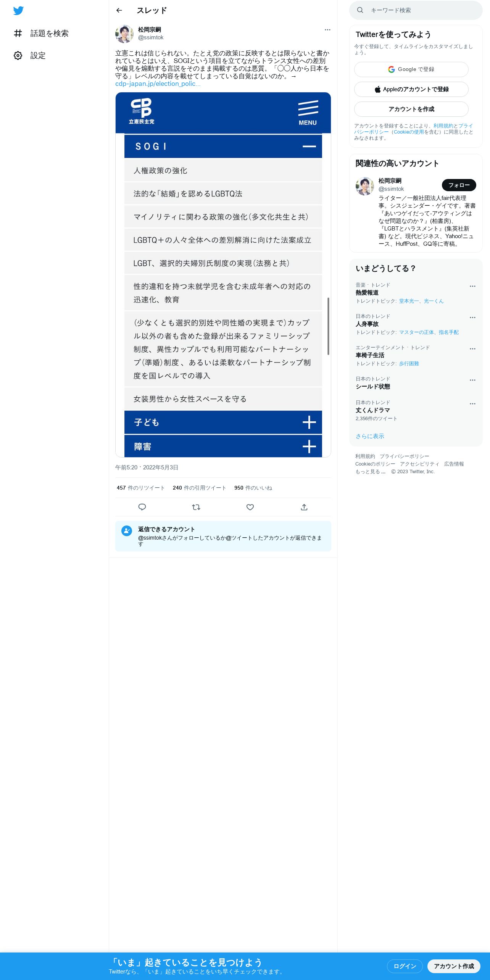Open アクセシビリティ footer link

420,464
